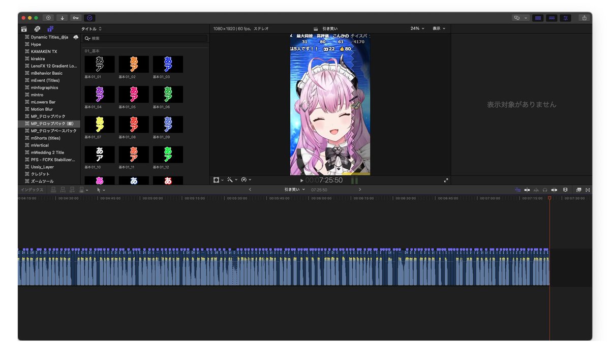Toggle the timeline panel visibility
Image resolution: width=610 pixels, height=364 pixels.
[x=552, y=18]
